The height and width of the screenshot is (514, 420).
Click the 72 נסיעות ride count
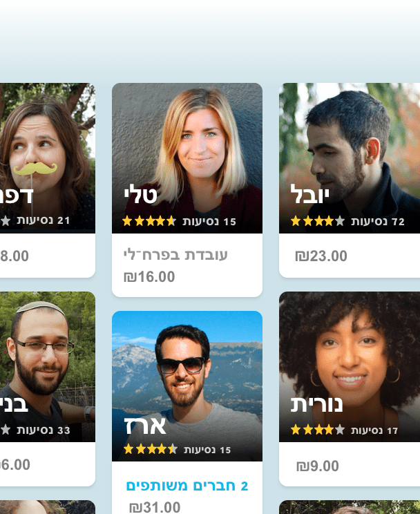coord(378,222)
